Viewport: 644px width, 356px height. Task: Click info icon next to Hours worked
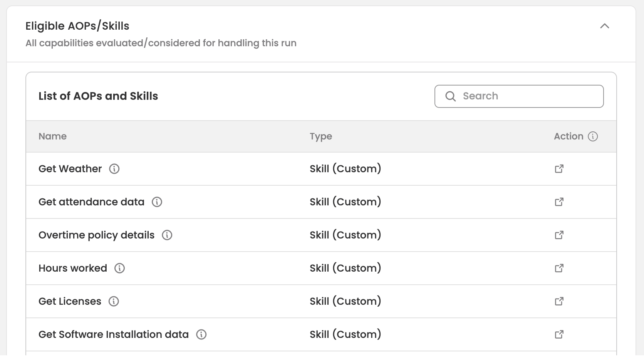click(120, 268)
